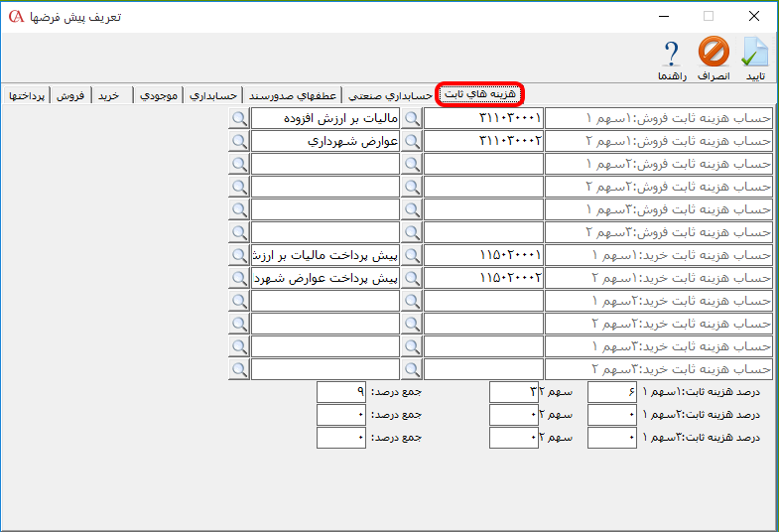Click the جمع درصد field showing 9
Viewport: 779px width, 532px height.
341,392
